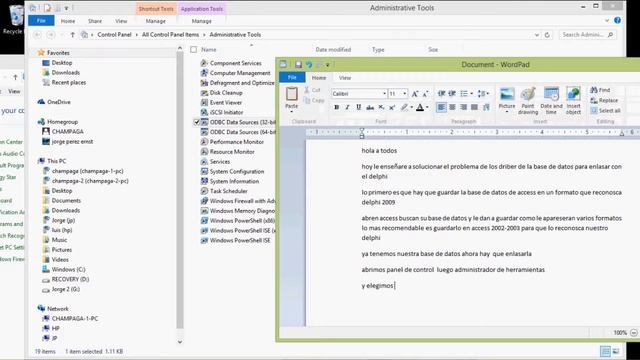Apply strikethrough formatting in WordPad

[x=370, y=107]
